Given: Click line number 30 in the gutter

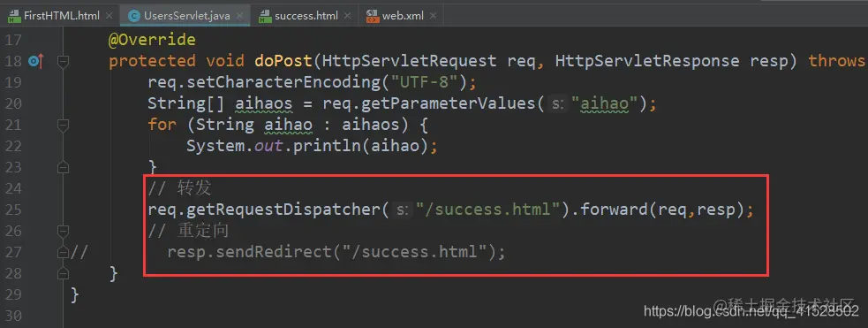Looking at the screenshot, I should coord(14,316).
